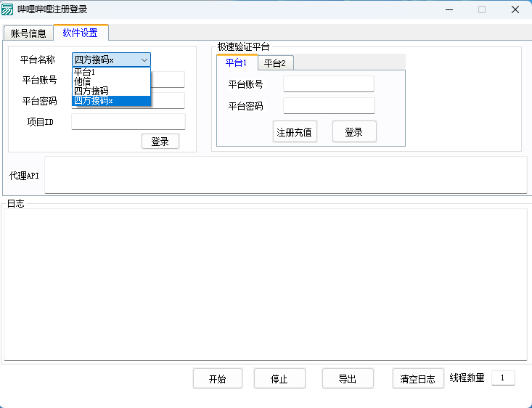This screenshot has height=408, width=532.
Task: Select 四方接码 option in the dropdown list
Action: point(91,91)
